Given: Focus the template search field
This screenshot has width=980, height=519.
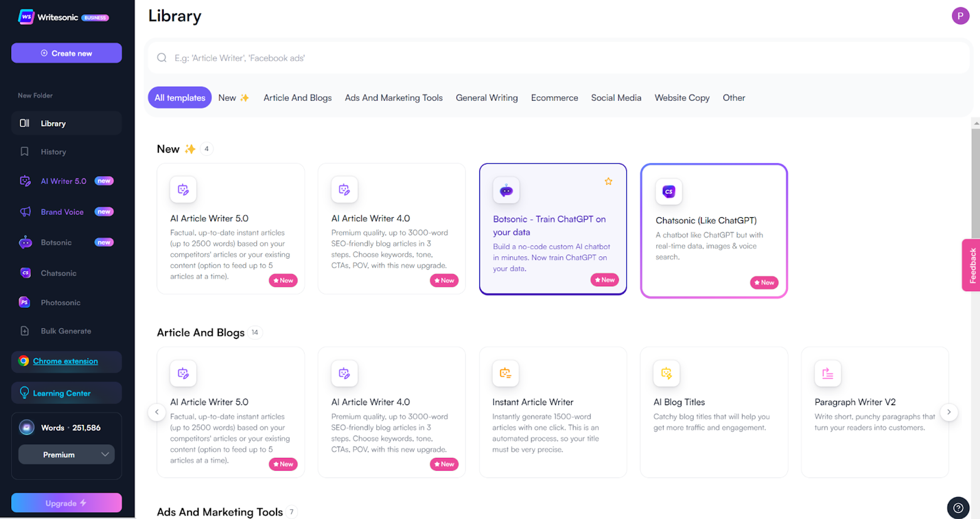Looking at the screenshot, I should pos(559,58).
